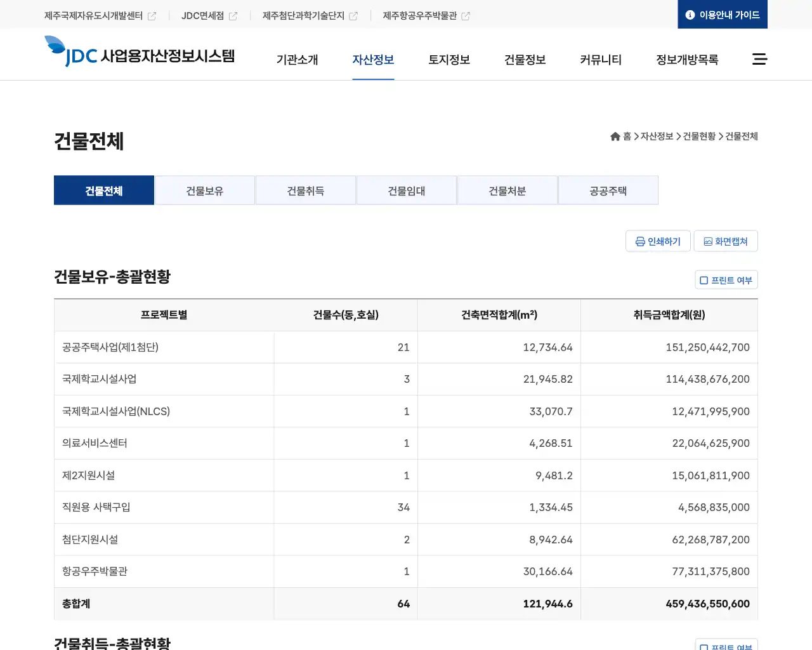812x650 pixels.
Task: Switch to the 건물처분 tab
Action: click(507, 190)
